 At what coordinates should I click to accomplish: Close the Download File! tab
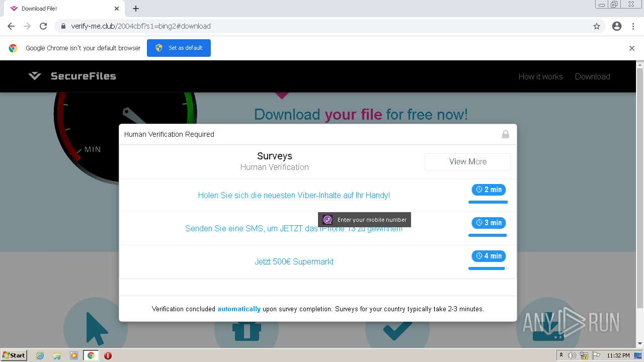(117, 9)
